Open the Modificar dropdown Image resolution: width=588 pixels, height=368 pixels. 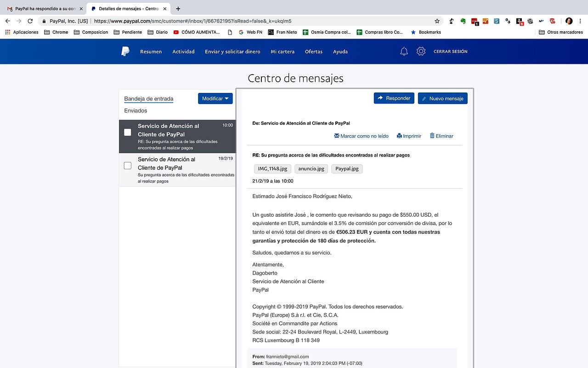(215, 98)
